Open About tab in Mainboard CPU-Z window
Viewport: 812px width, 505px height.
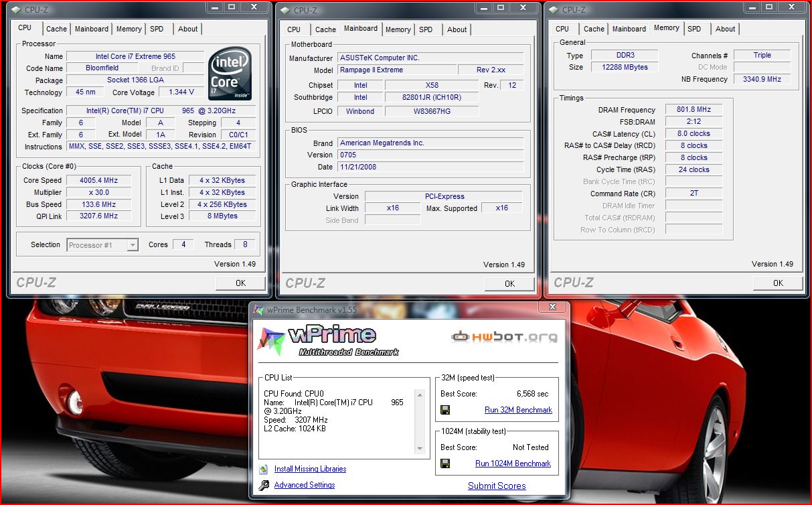[457, 29]
